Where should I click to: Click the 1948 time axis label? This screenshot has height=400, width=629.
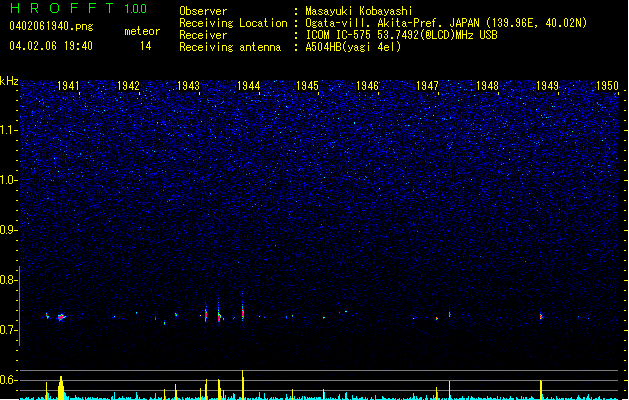coord(487,86)
